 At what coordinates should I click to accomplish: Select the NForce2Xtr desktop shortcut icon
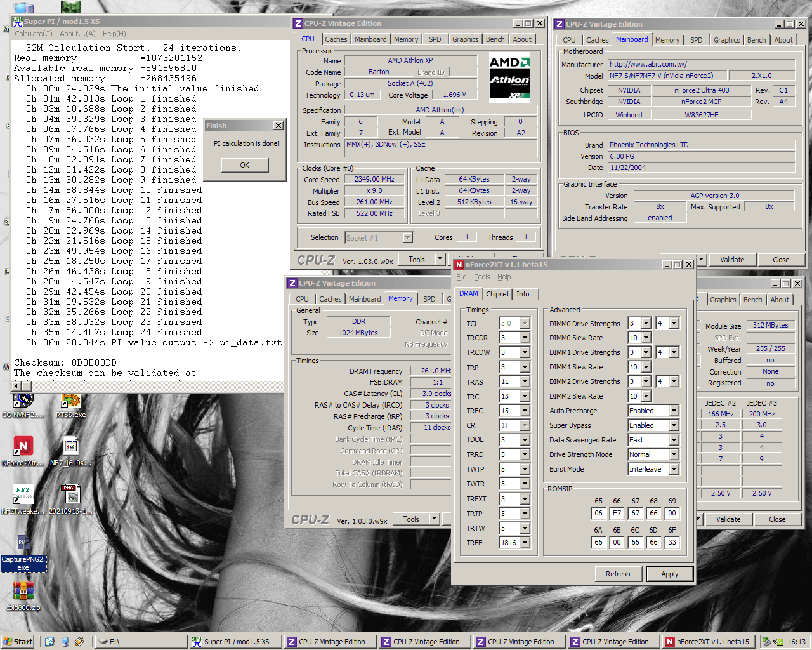tap(23, 452)
